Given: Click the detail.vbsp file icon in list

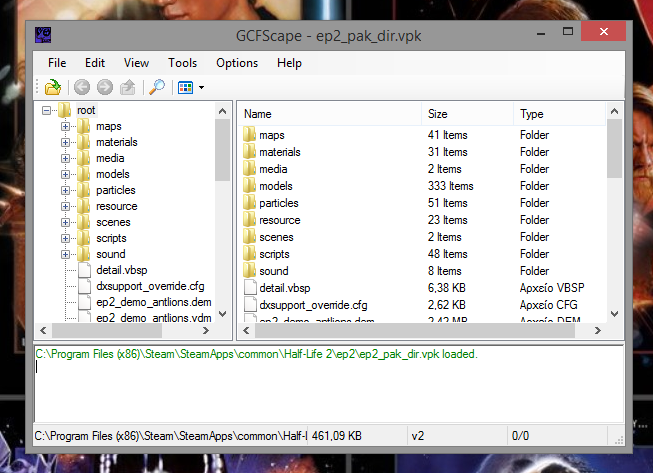Looking at the screenshot, I should click(250, 288).
